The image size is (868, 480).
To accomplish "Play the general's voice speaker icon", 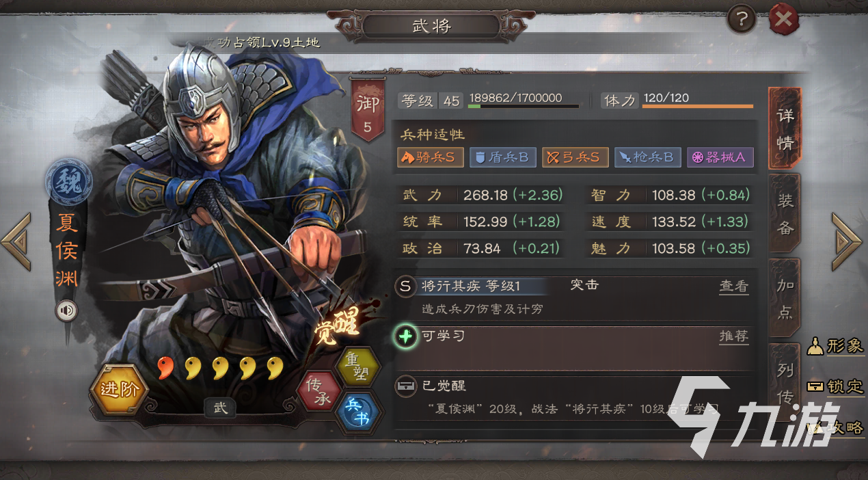I will click(67, 312).
